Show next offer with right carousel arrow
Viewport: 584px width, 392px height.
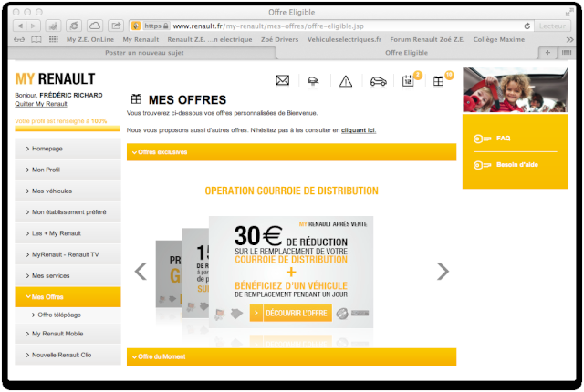click(443, 272)
